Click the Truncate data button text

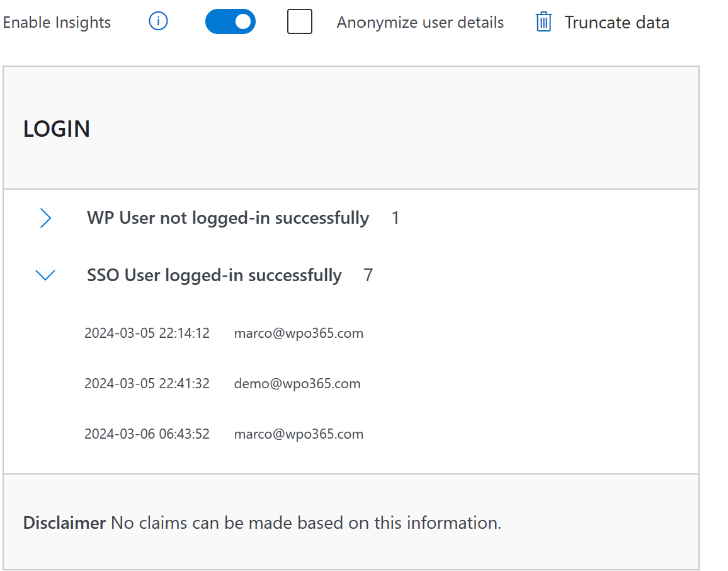(617, 22)
